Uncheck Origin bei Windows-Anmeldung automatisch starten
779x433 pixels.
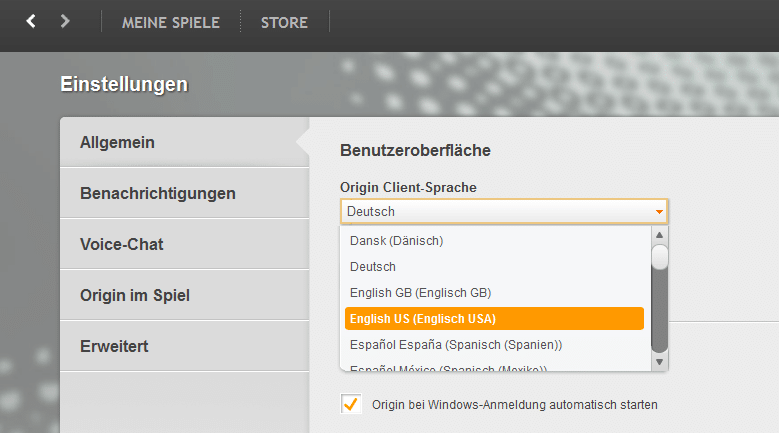tap(351, 404)
